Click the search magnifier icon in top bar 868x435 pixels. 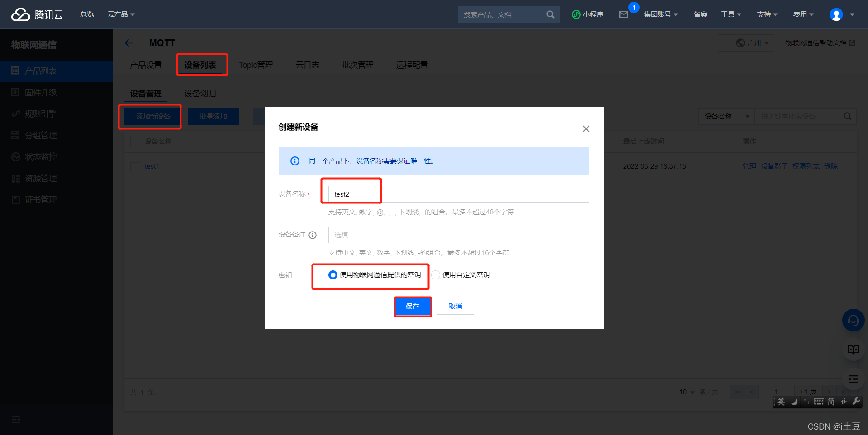tap(550, 14)
